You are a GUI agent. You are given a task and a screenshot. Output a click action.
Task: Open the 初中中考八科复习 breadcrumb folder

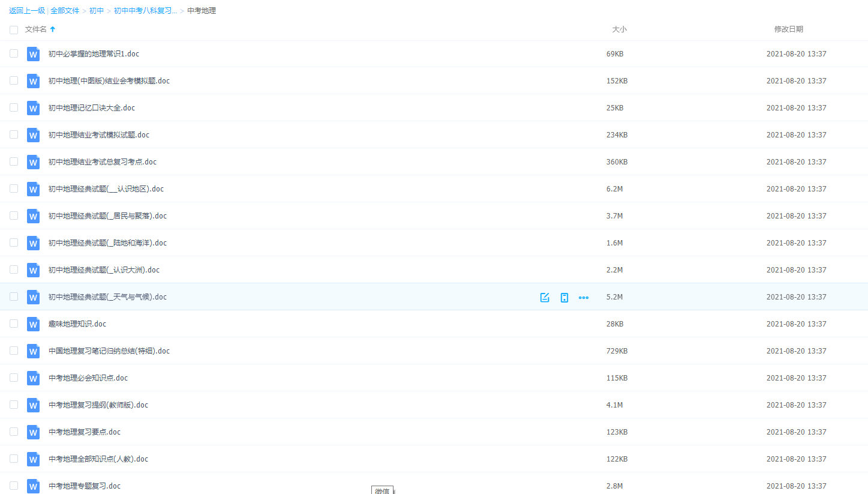(x=145, y=11)
